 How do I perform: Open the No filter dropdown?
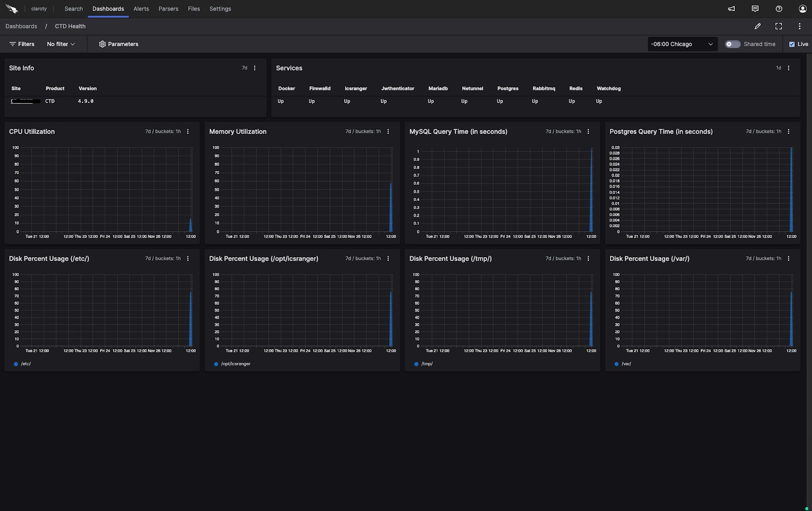pyautogui.click(x=61, y=44)
